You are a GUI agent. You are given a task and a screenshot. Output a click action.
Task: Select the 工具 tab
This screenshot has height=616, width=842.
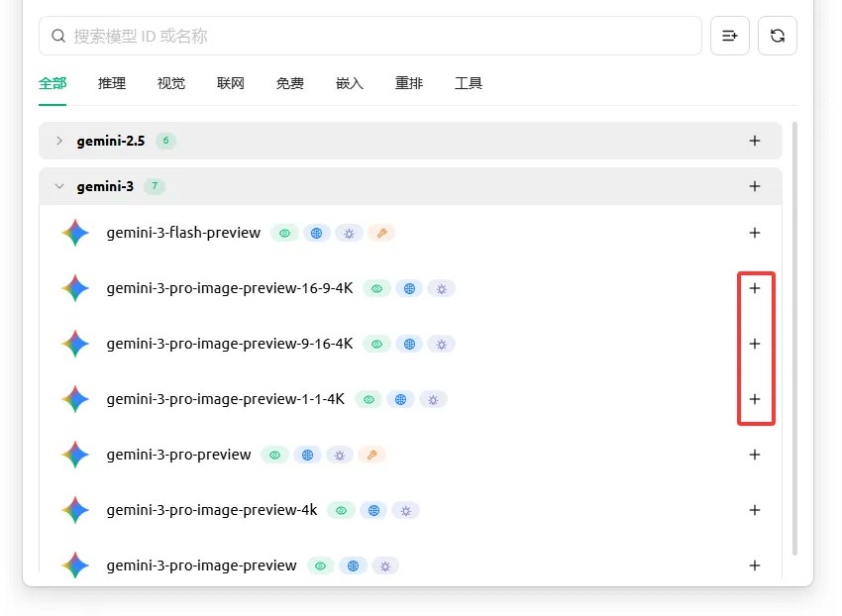469,83
